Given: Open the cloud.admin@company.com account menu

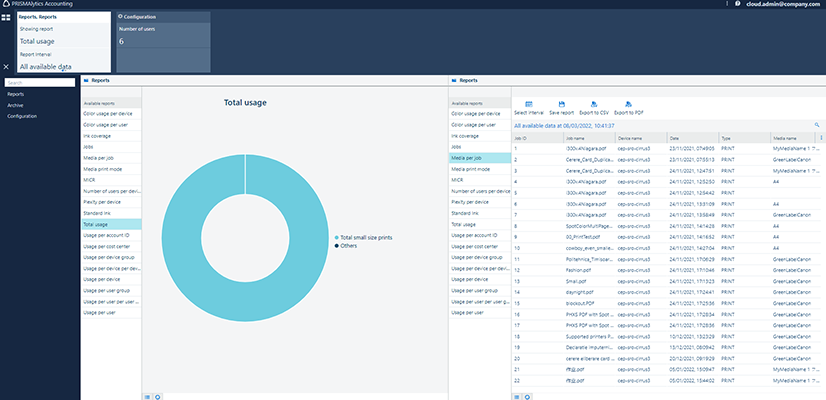Looking at the screenshot, I should pos(783,5).
